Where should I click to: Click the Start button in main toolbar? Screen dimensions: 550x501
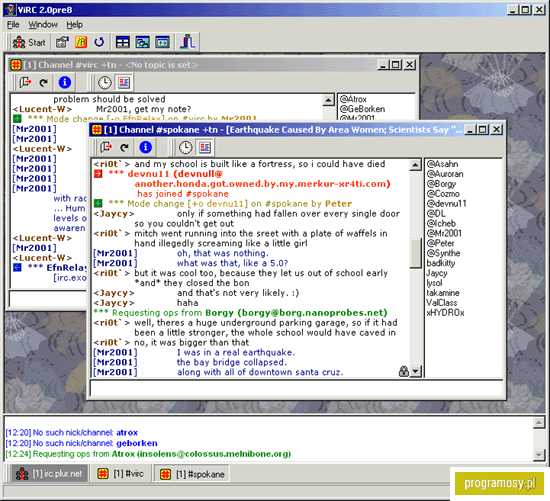29,42
